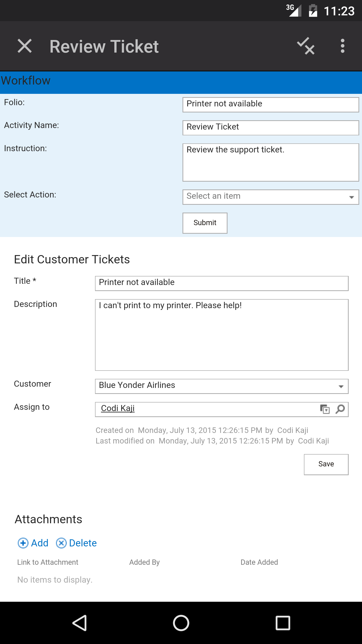Tap the Android home circle icon
This screenshot has height=644, width=362.
[181, 623]
